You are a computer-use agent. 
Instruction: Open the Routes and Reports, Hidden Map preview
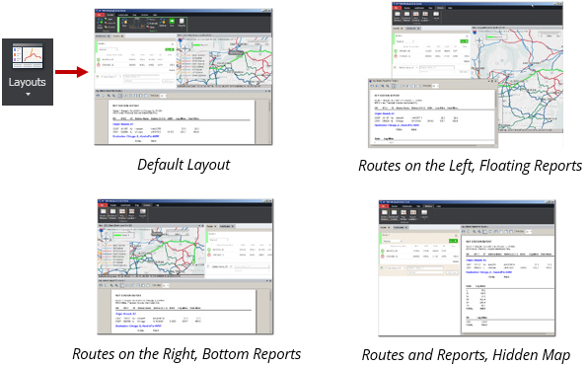click(467, 267)
